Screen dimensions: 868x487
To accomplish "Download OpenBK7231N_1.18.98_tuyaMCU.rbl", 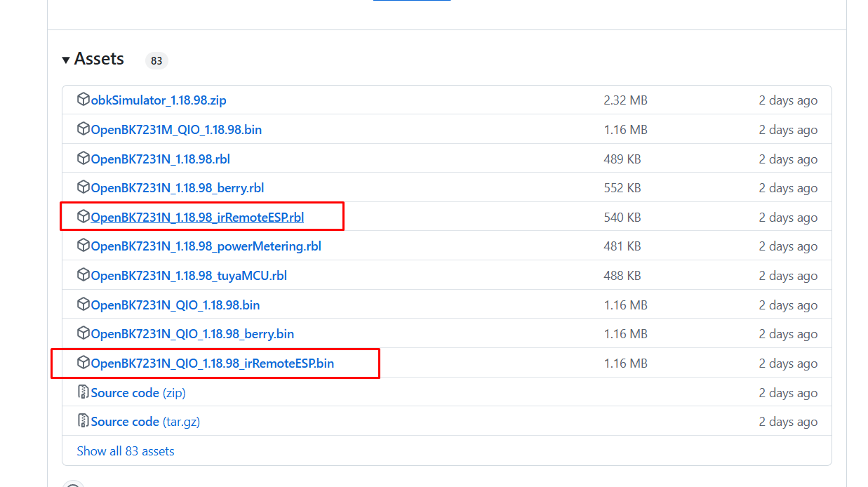I will [189, 276].
